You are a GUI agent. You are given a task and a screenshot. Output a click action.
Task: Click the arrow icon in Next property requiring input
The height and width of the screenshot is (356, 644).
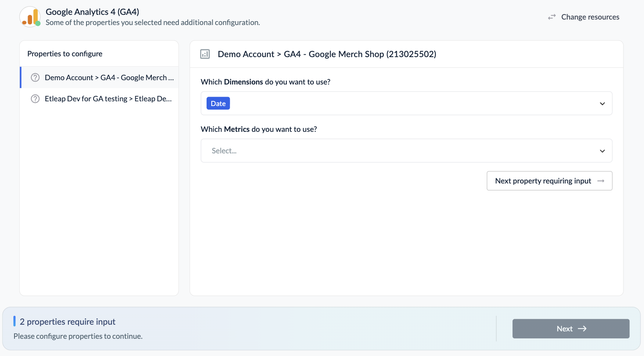click(601, 181)
